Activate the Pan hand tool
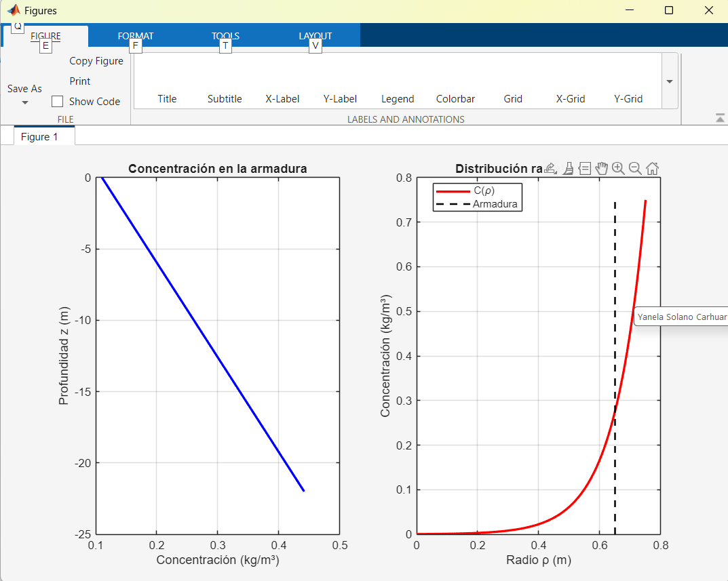Image resolution: width=728 pixels, height=581 pixels. pyautogui.click(x=602, y=169)
